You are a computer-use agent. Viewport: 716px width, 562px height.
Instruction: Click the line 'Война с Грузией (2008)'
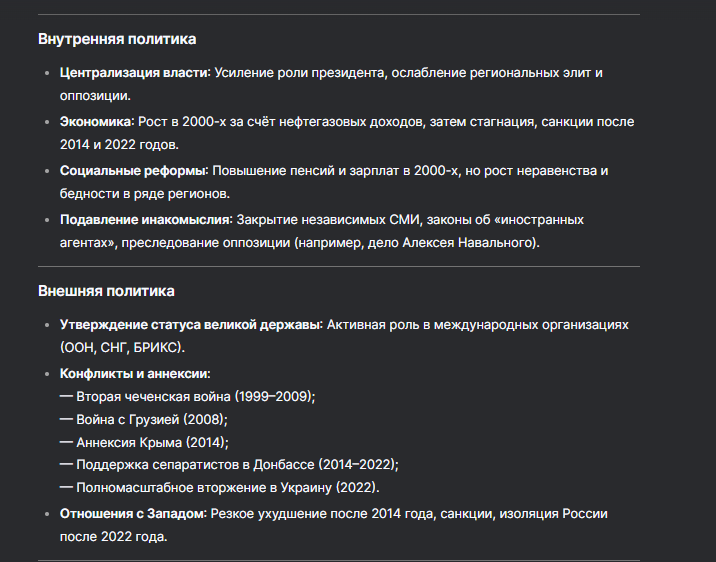151,418
